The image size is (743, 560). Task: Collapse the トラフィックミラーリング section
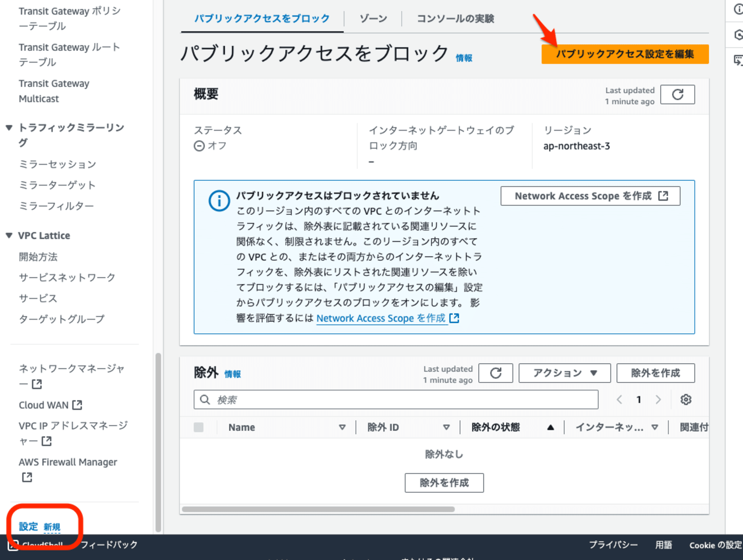coord(9,128)
